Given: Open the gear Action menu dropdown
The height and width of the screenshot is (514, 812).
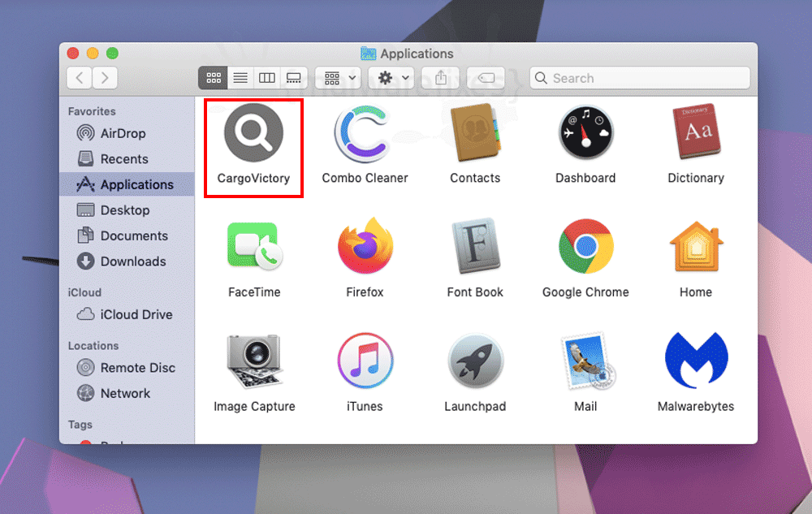Looking at the screenshot, I should (391, 78).
